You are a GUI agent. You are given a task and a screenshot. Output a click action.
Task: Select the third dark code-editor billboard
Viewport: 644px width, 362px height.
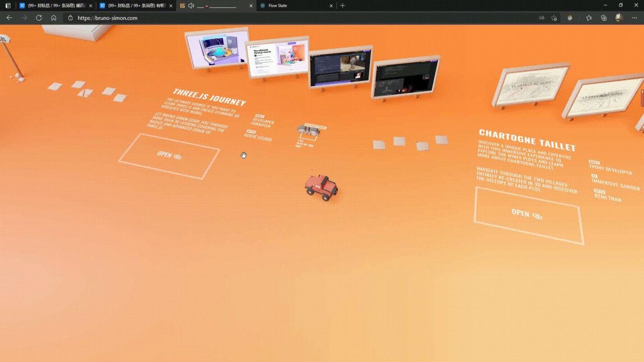[x=340, y=67]
